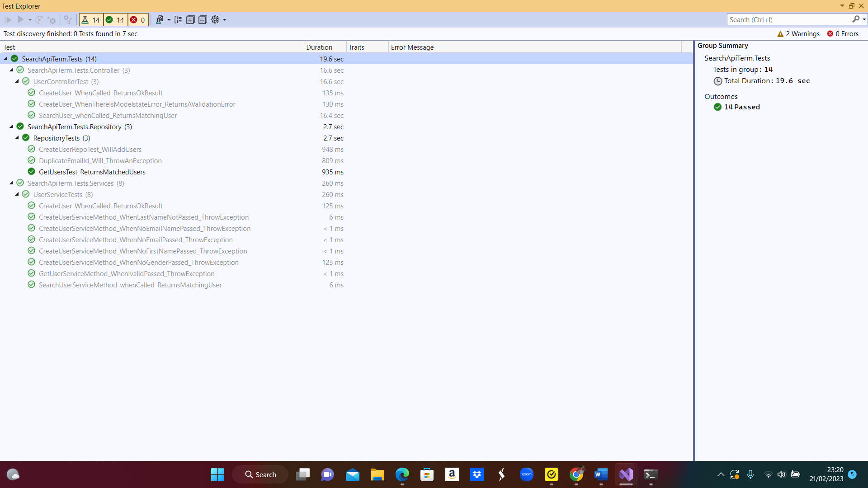This screenshot has width=868, height=488.
Task: Toggle the failed tests filter showing 0
Action: [138, 20]
